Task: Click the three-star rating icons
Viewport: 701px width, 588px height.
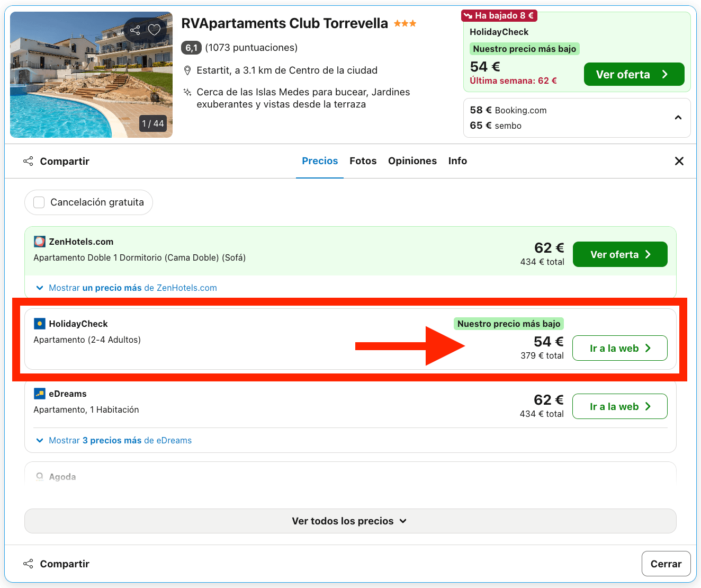Action: [x=405, y=23]
